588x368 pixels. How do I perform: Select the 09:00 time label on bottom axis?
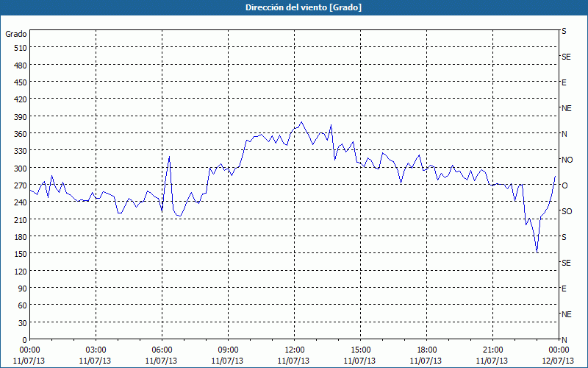228,350
